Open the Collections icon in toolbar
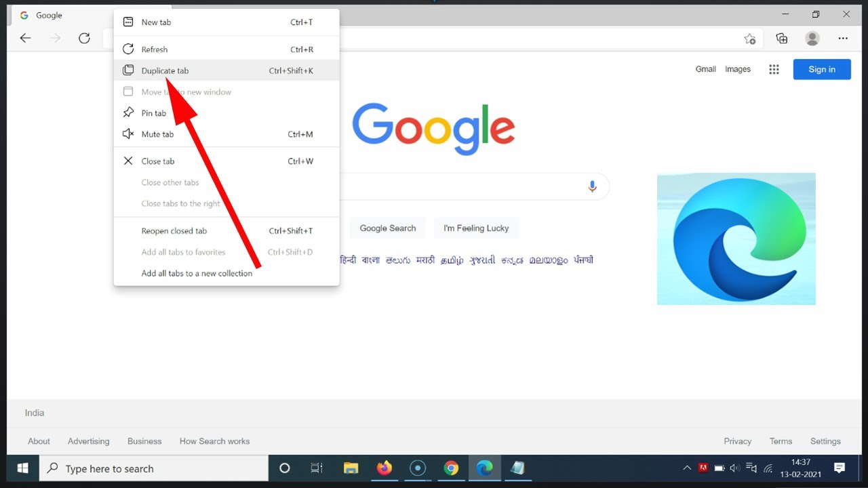The width and height of the screenshot is (868, 488). pos(782,39)
